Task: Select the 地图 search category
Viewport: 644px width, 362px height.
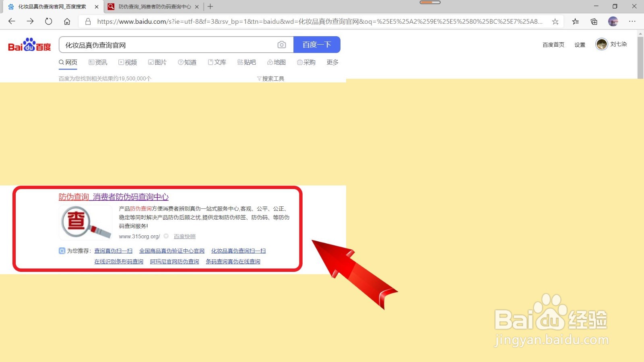Action: coord(277,62)
